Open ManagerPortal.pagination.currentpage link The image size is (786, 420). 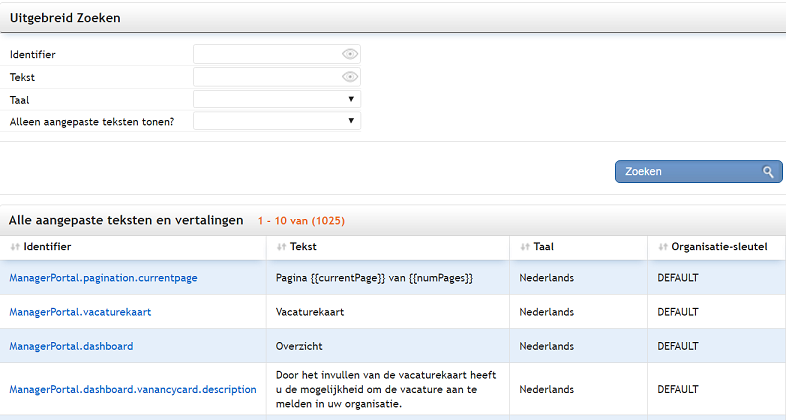click(103, 278)
